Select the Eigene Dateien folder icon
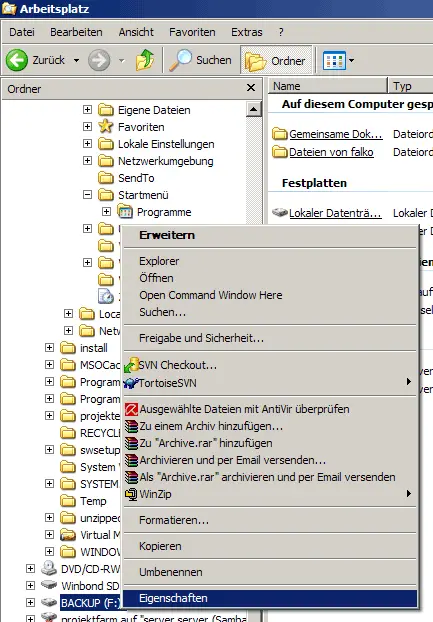 106,109
